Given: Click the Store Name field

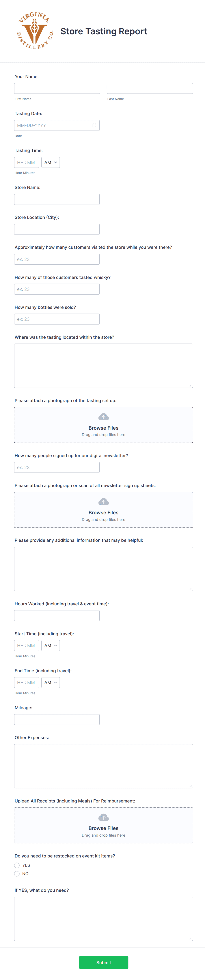Looking at the screenshot, I should click(x=57, y=199).
